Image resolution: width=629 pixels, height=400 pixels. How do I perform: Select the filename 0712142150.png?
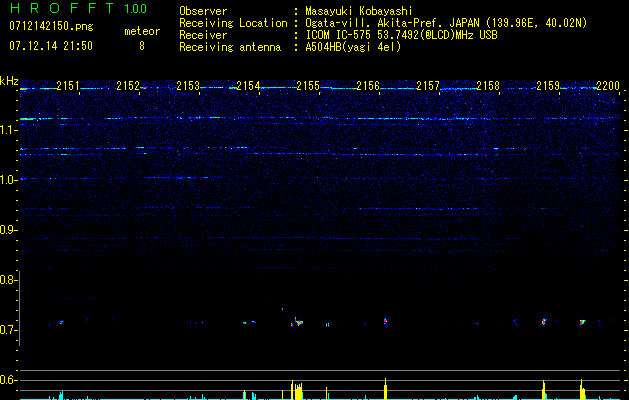[x=51, y=26]
